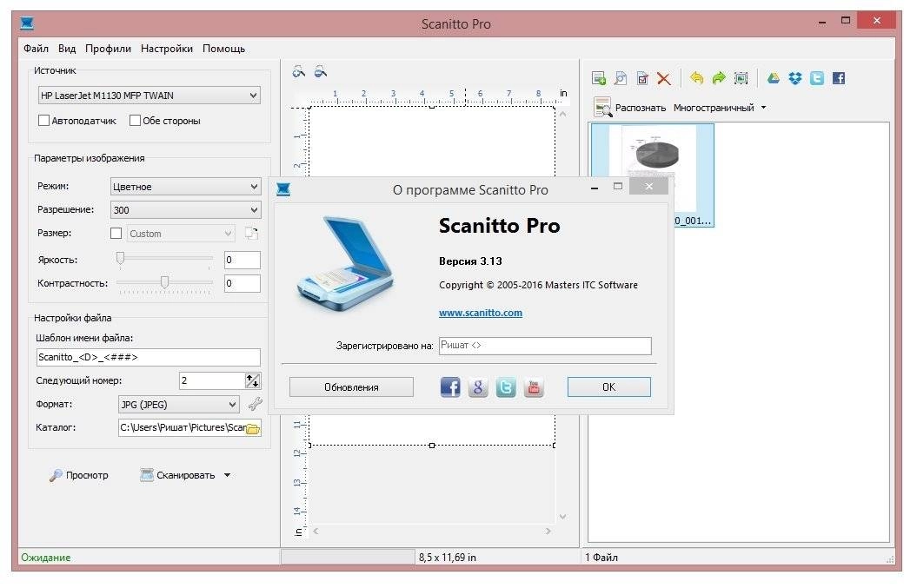Click the Шаблон имени файла field
Image resolution: width=917 pixels, height=588 pixels.
coord(148,357)
